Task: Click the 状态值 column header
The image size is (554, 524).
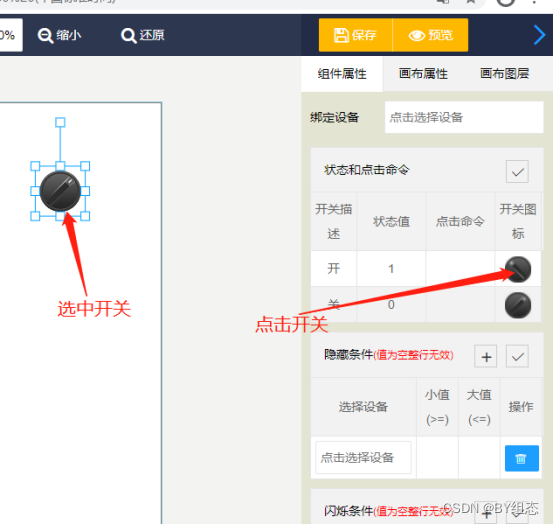Action: 391,222
